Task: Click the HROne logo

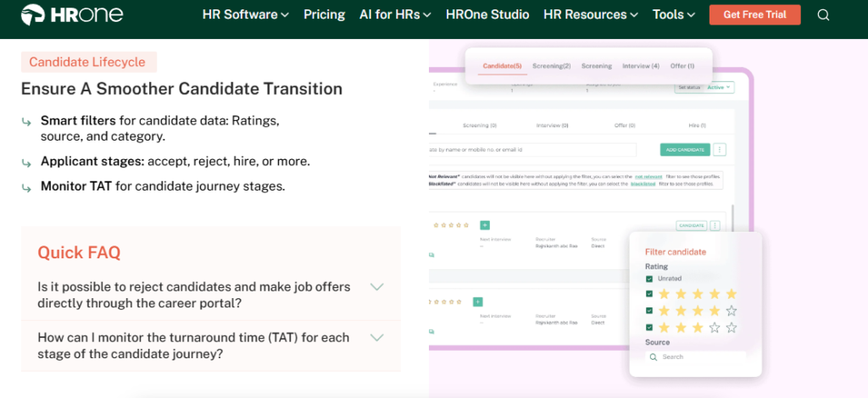Action: (72, 14)
